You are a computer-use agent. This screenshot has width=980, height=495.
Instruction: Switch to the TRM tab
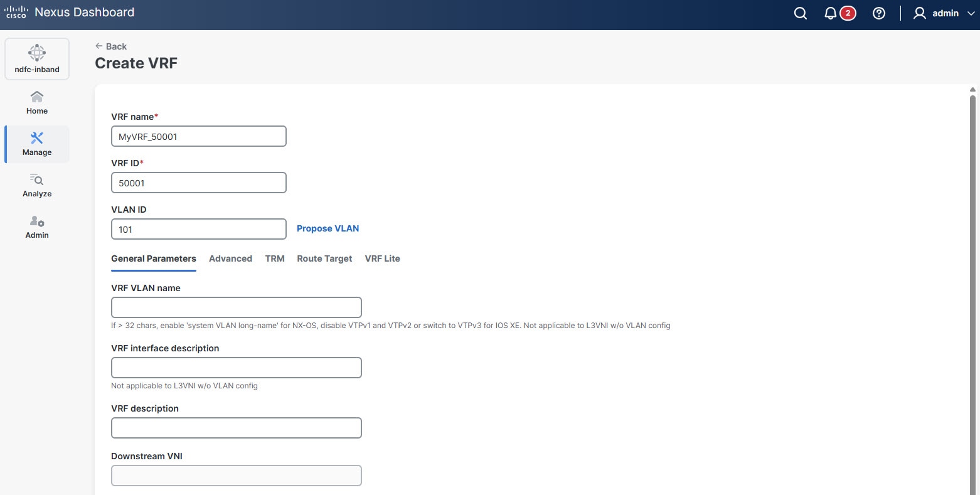275,258
